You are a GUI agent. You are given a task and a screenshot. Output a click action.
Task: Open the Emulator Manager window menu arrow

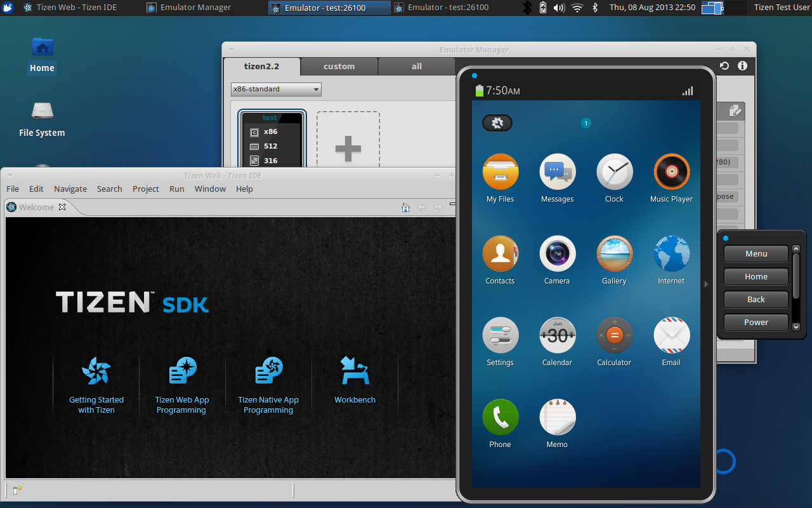[x=232, y=50]
